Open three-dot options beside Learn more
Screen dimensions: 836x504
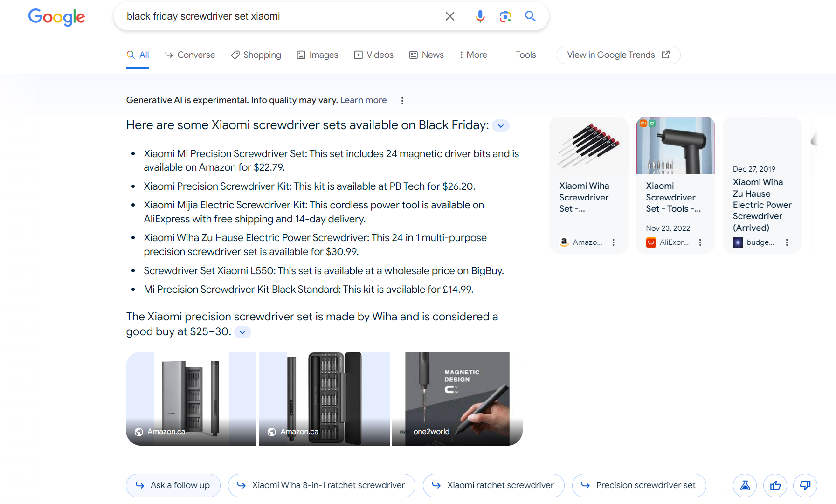click(402, 101)
